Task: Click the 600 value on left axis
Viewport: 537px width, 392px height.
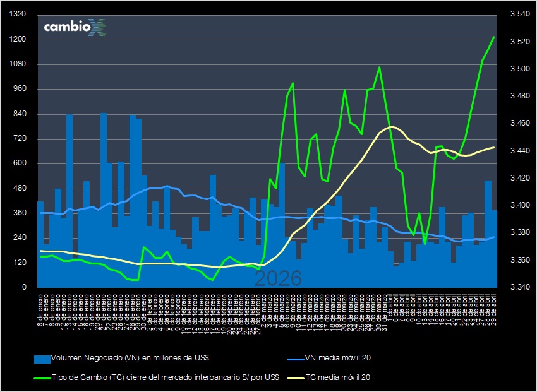Action: pos(20,163)
